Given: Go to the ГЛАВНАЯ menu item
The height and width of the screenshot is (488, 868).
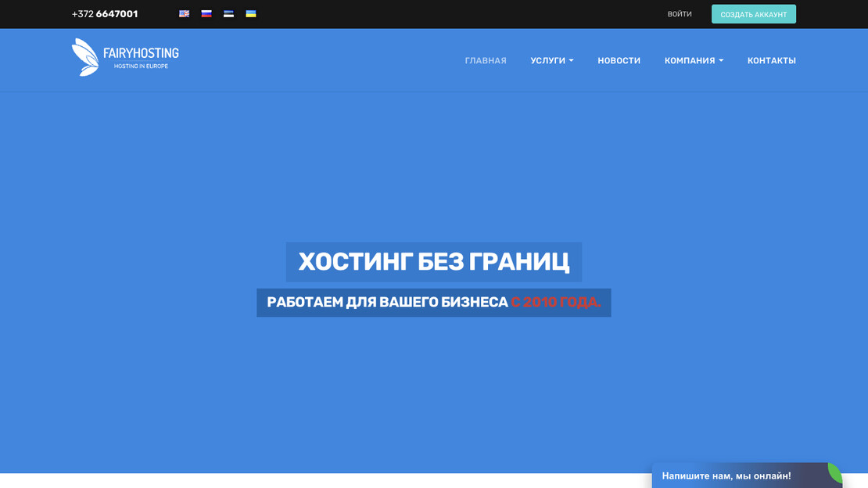Looking at the screenshot, I should [486, 61].
